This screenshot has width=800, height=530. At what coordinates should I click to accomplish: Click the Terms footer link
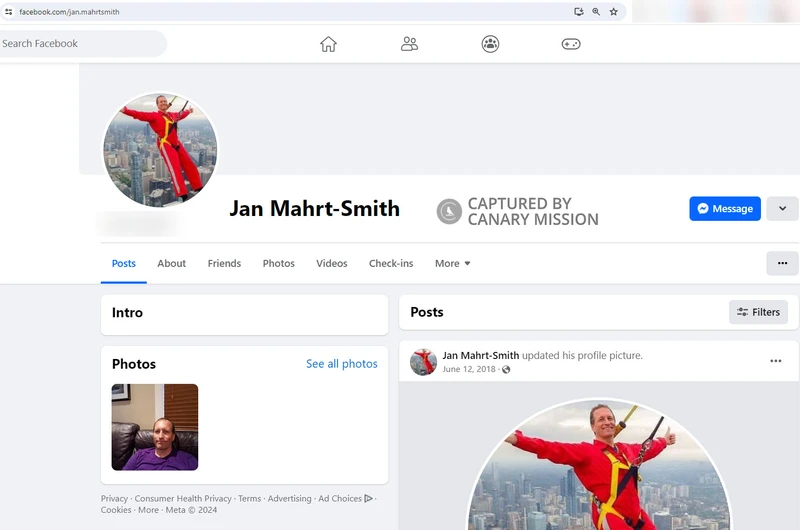(x=249, y=498)
